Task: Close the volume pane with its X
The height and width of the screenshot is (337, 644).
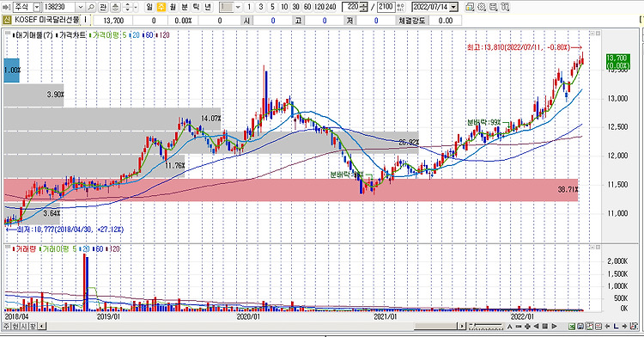Action: click(x=598, y=248)
